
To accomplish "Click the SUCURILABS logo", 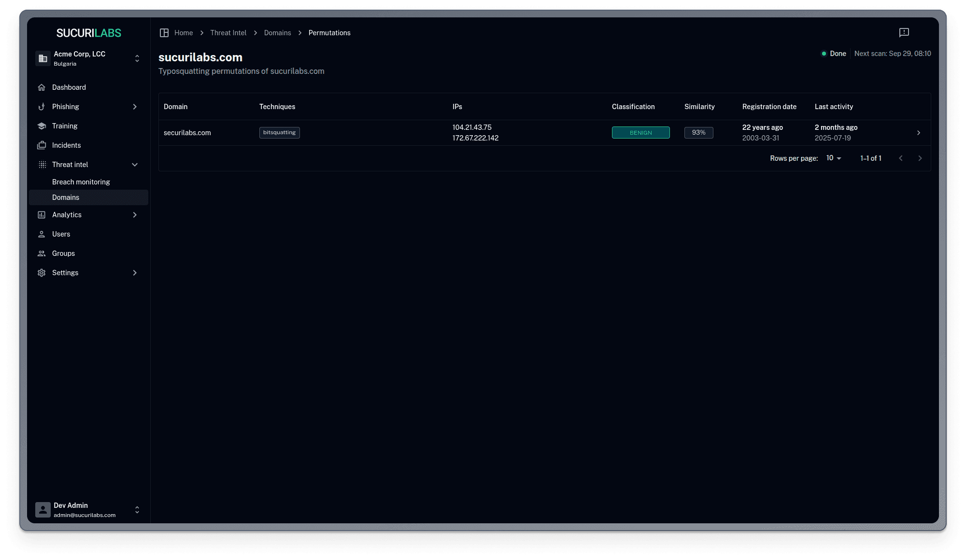I will tap(88, 33).
